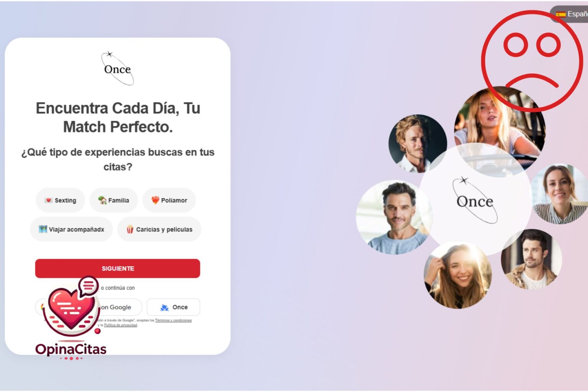The height and width of the screenshot is (392, 588).
Task: Click the Spanish flag icon
Action: coord(561,14)
